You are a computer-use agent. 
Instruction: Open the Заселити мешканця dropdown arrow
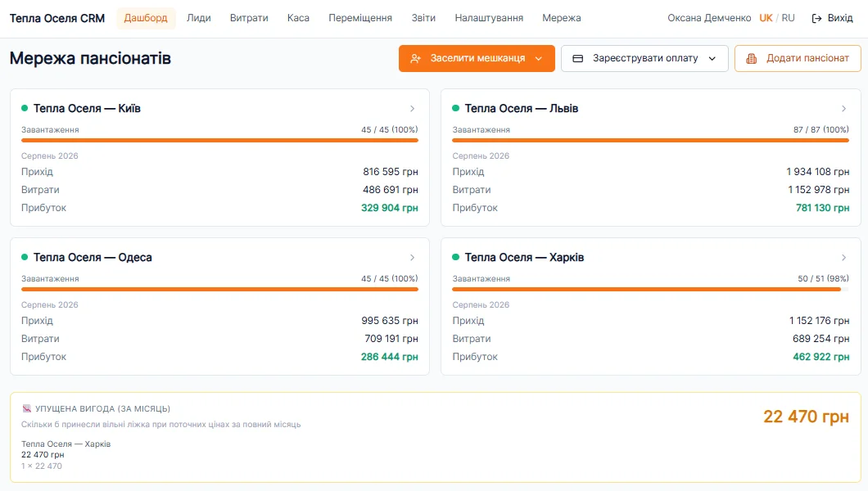[539, 59]
